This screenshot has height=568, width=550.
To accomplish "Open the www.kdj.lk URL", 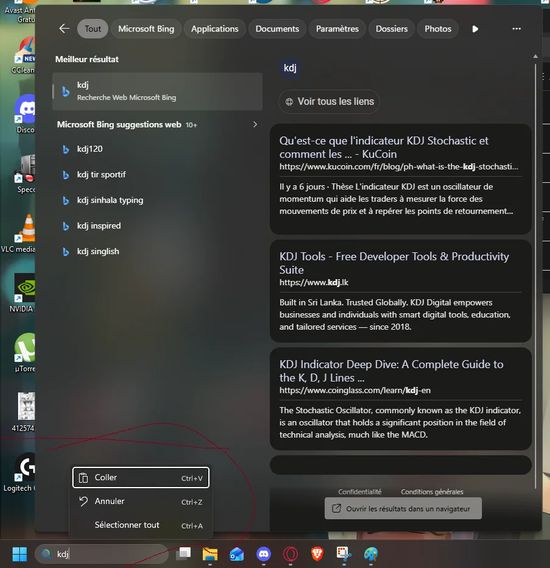I will 314,282.
